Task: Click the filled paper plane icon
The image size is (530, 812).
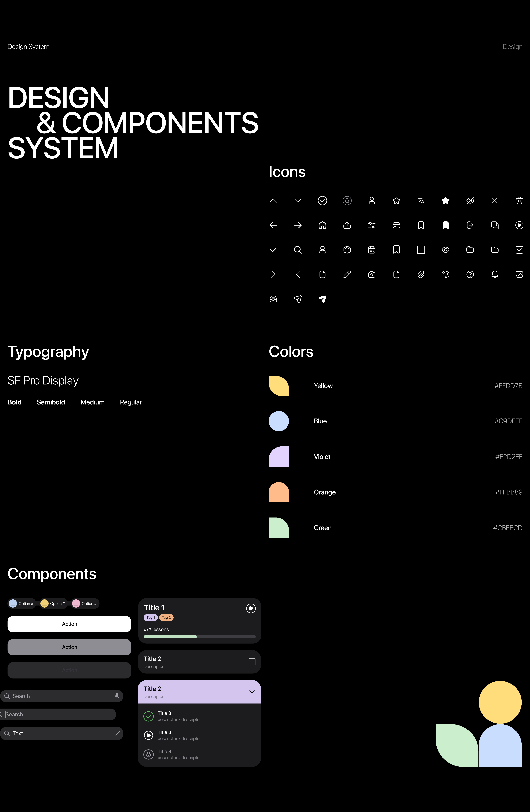Action: tap(322, 299)
